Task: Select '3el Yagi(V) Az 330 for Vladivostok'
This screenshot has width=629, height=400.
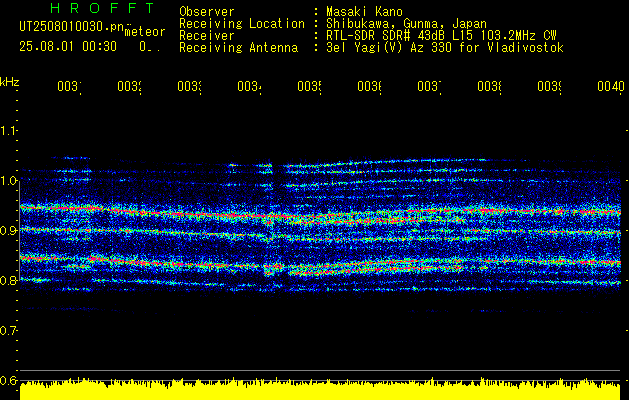Action: tap(445, 48)
